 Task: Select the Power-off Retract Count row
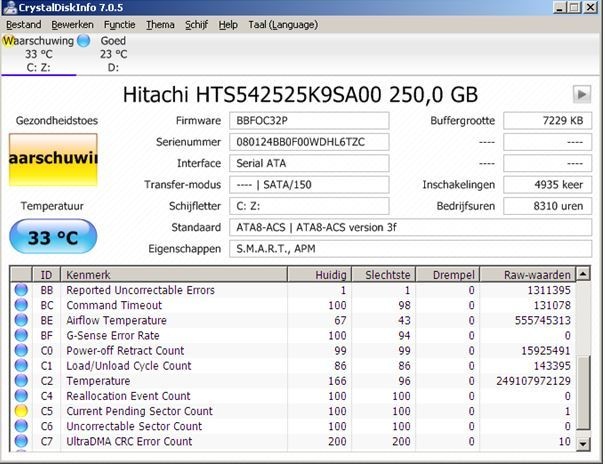click(293, 350)
